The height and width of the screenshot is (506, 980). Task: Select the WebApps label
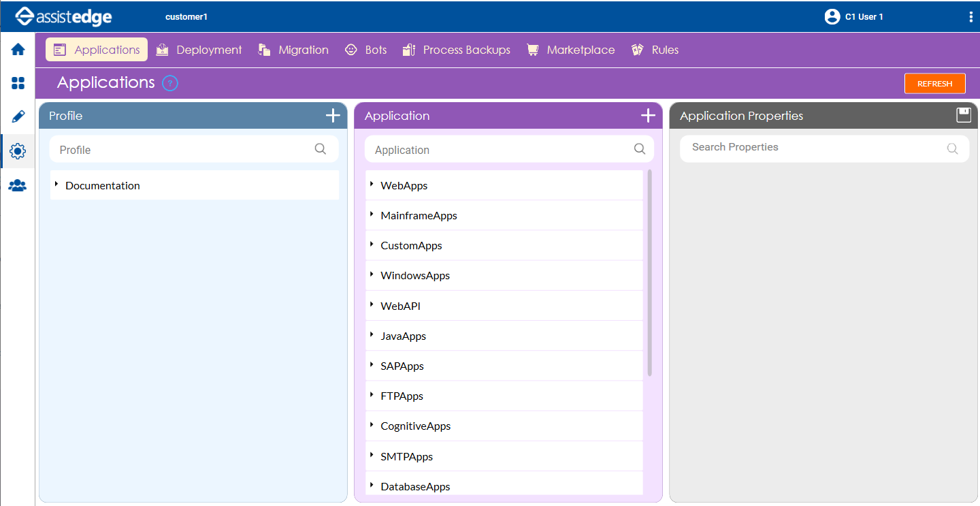404,185
